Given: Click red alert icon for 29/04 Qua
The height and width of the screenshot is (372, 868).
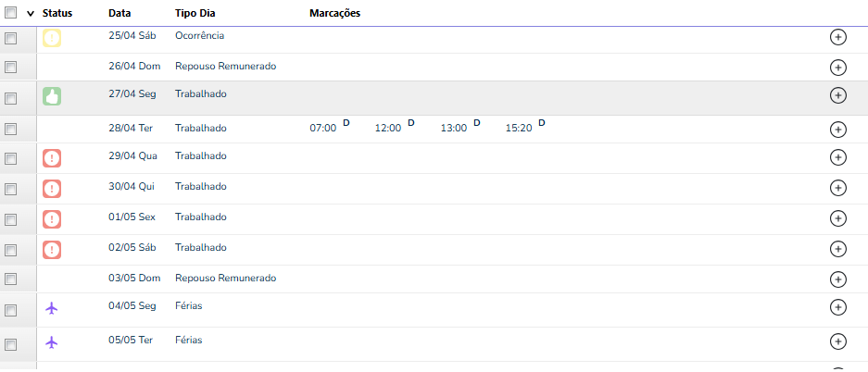Looking at the screenshot, I should (52, 158).
